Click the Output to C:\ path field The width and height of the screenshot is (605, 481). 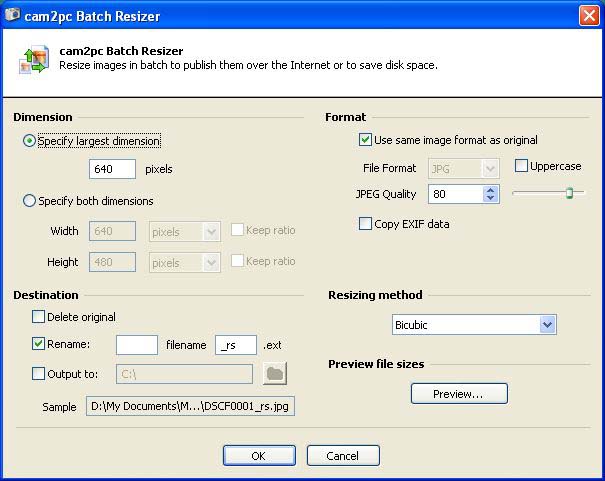184,374
